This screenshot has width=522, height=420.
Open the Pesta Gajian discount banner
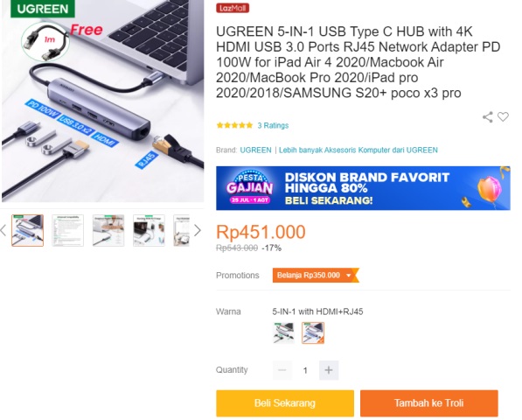pyautogui.click(x=363, y=188)
